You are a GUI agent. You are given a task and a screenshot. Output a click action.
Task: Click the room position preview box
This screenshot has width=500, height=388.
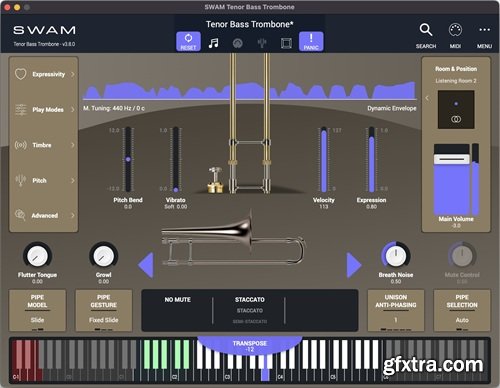point(456,110)
